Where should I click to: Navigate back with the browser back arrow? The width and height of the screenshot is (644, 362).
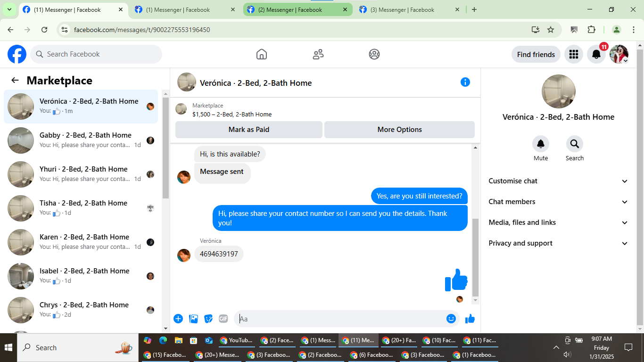tap(10, 30)
